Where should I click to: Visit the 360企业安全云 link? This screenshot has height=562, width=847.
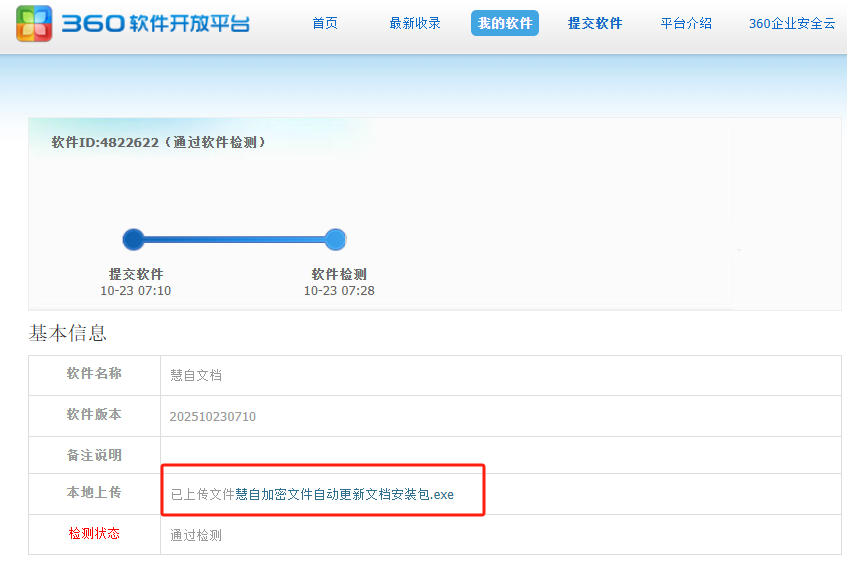click(792, 23)
